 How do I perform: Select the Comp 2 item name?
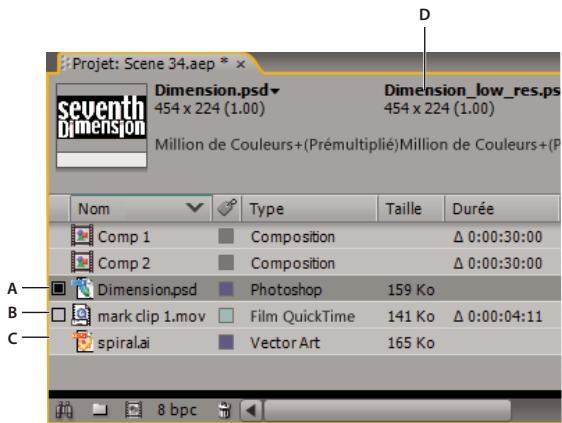point(124,263)
